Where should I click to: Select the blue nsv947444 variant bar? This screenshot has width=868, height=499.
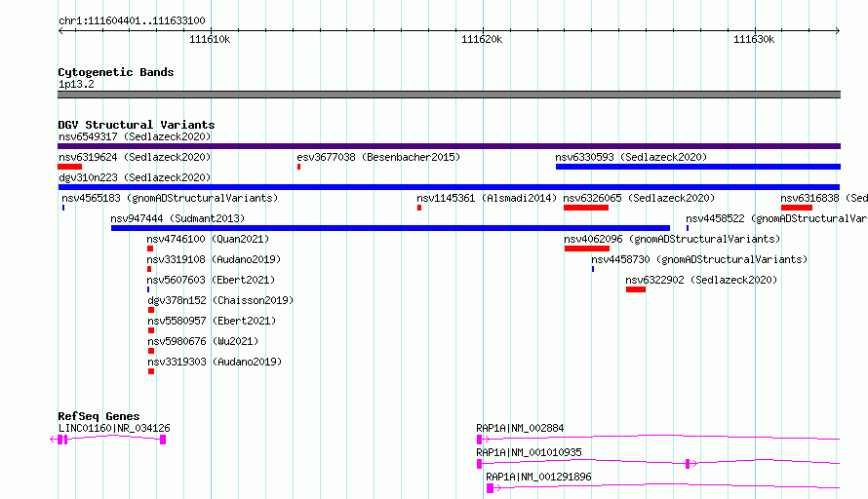coord(390,228)
